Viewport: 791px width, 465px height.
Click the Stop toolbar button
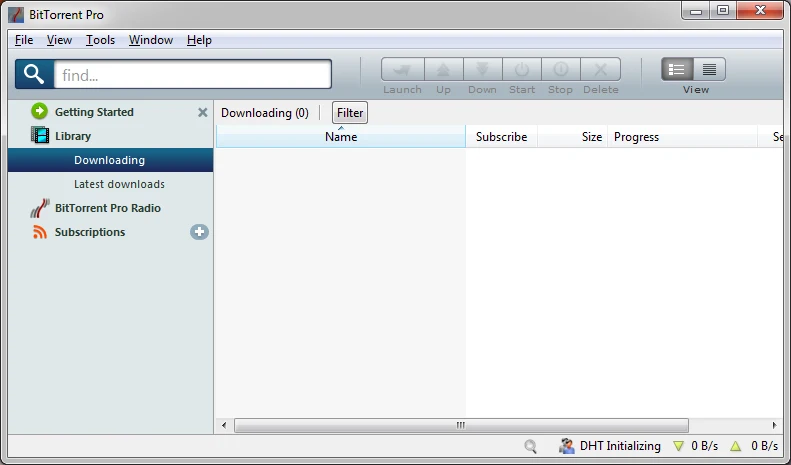[560, 70]
